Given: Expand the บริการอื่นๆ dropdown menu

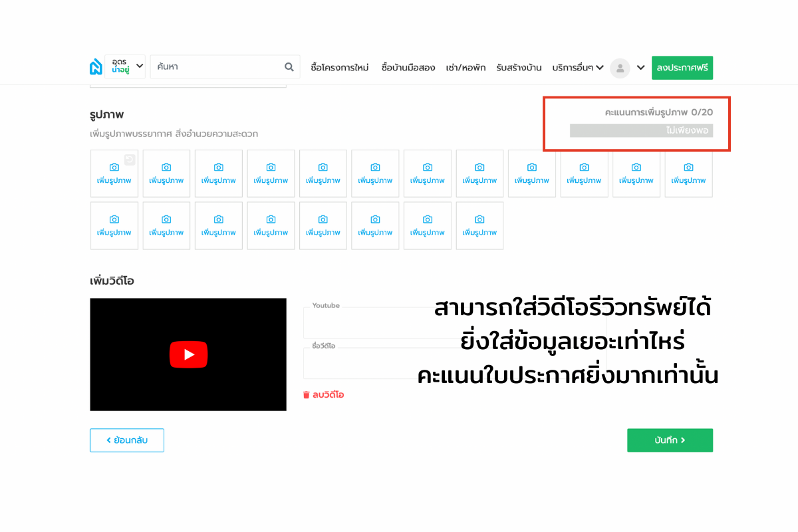Looking at the screenshot, I should point(578,68).
